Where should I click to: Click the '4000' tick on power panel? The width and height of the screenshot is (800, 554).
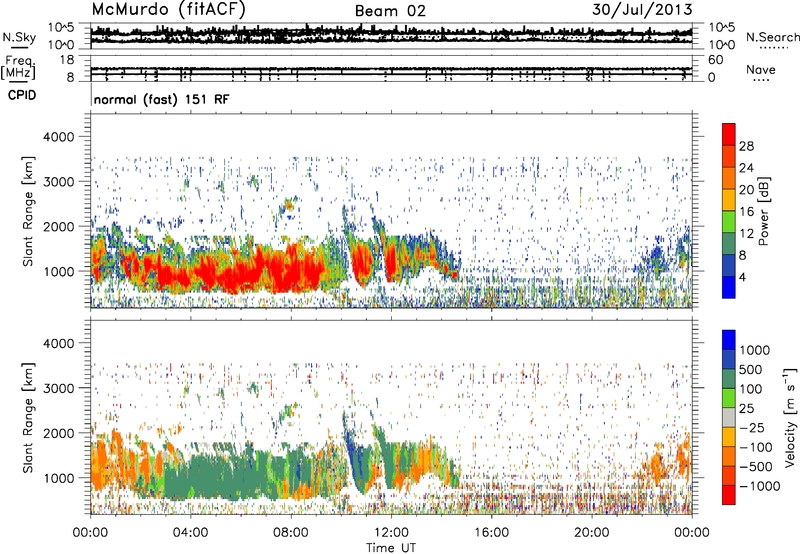[x=58, y=137]
